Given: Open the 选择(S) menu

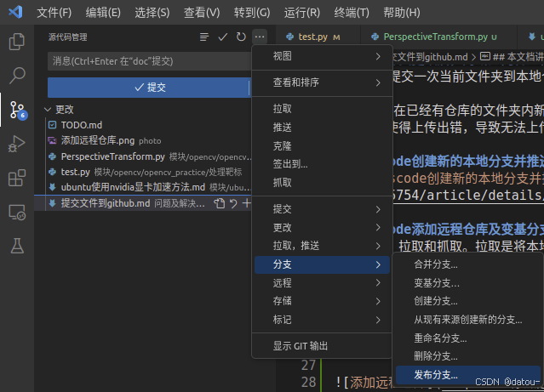Looking at the screenshot, I should coord(152,13).
